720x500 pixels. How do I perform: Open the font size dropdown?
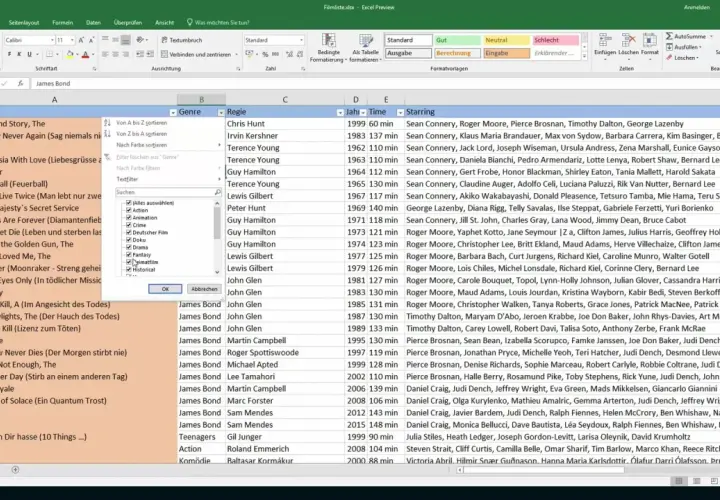coord(72,40)
